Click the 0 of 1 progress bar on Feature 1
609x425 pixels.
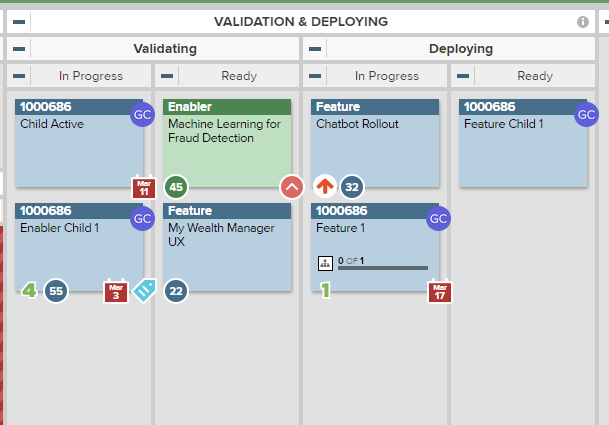[x=383, y=268]
